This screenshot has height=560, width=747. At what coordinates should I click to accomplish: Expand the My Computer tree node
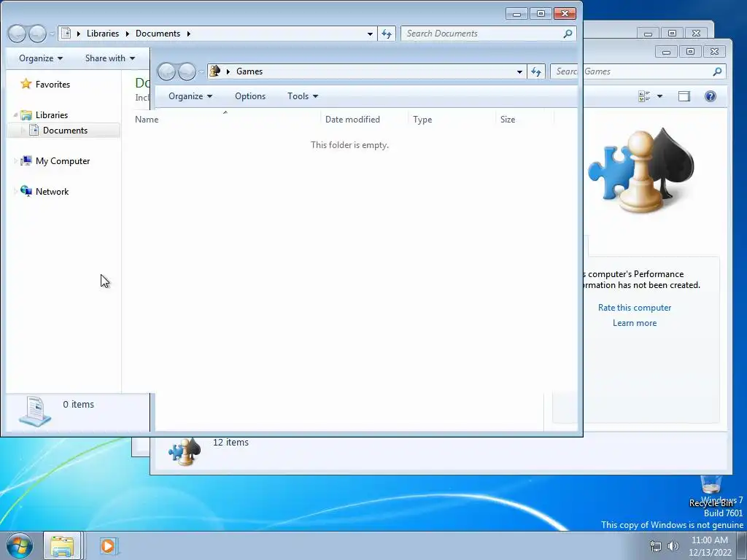(x=15, y=161)
